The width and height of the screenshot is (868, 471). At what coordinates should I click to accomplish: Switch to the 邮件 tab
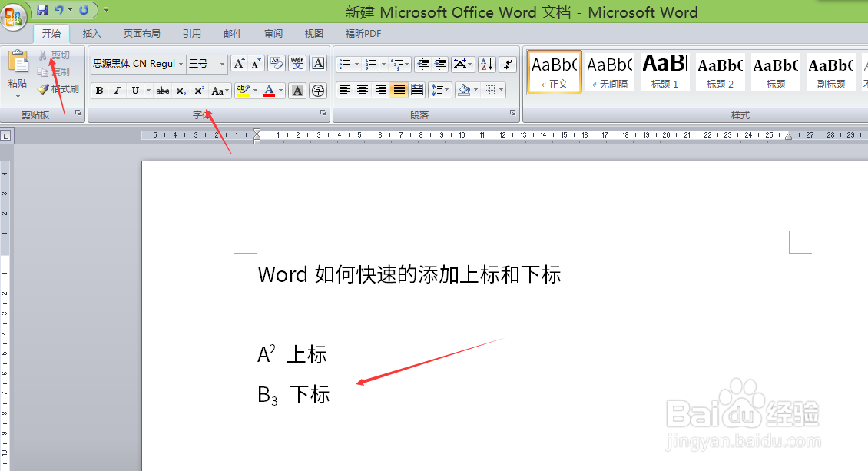pos(233,34)
